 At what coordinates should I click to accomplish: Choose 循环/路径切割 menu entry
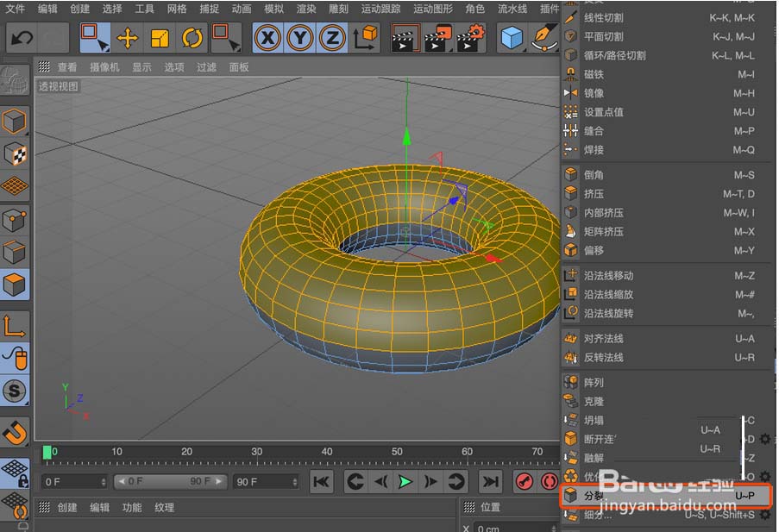[x=667, y=56]
